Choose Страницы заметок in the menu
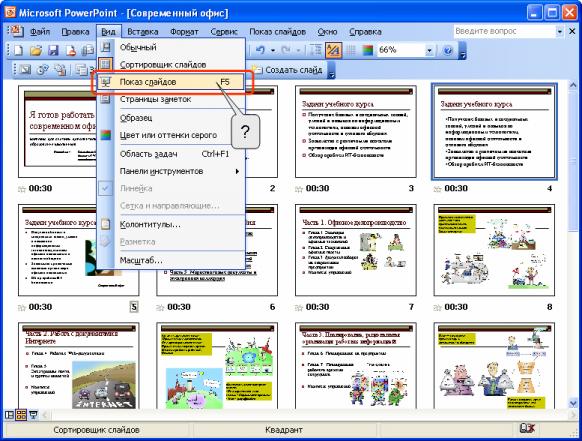This screenshot has width=582, height=441. (x=170, y=99)
